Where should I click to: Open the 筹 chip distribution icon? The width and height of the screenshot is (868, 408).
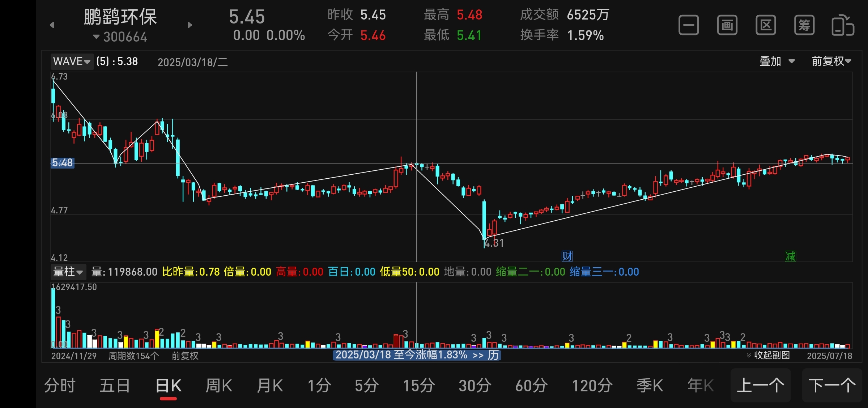(x=804, y=25)
